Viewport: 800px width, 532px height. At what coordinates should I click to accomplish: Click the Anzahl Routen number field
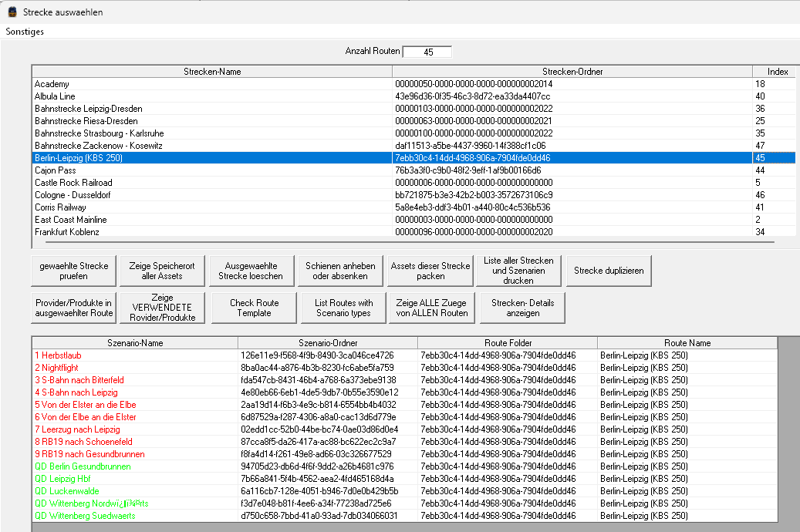[x=427, y=52]
